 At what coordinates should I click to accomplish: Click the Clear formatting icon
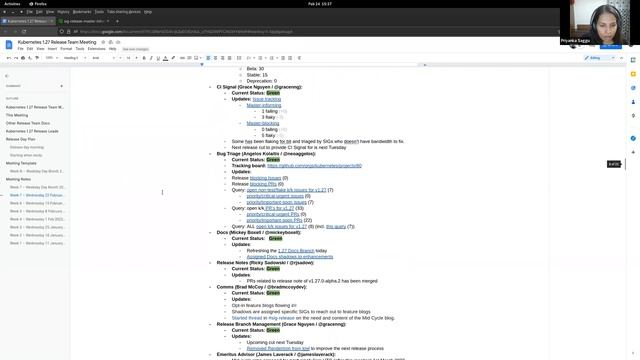300,58
